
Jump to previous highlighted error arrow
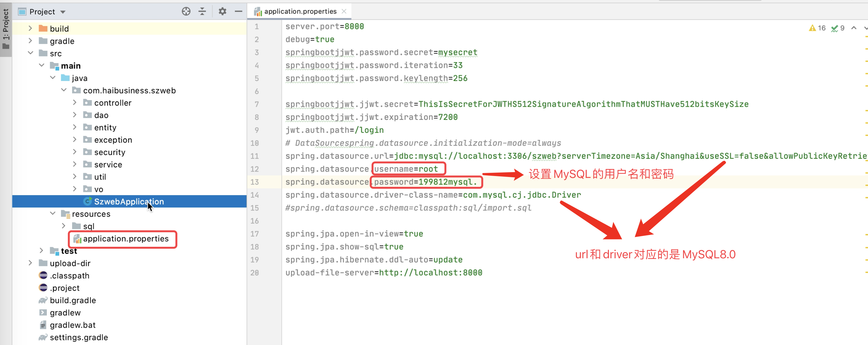(854, 28)
